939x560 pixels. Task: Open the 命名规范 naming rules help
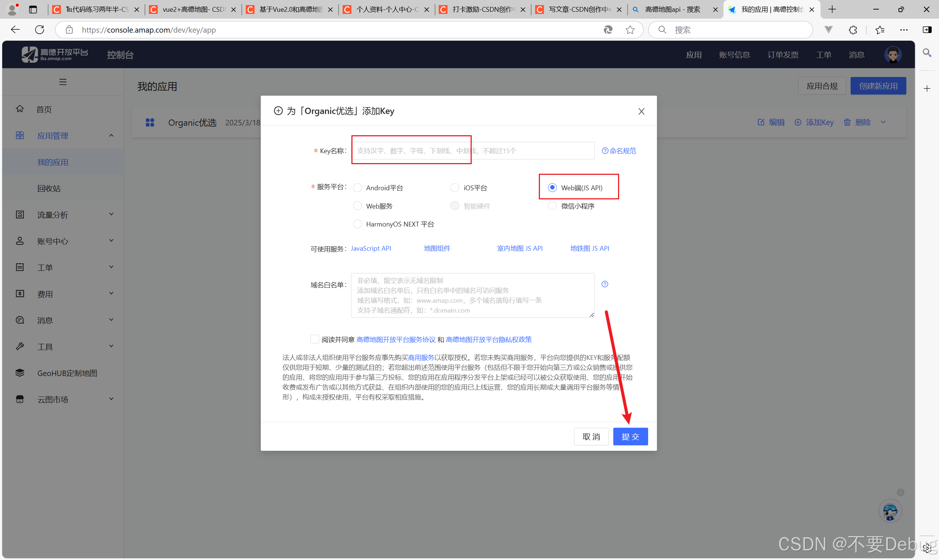(619, 151)
